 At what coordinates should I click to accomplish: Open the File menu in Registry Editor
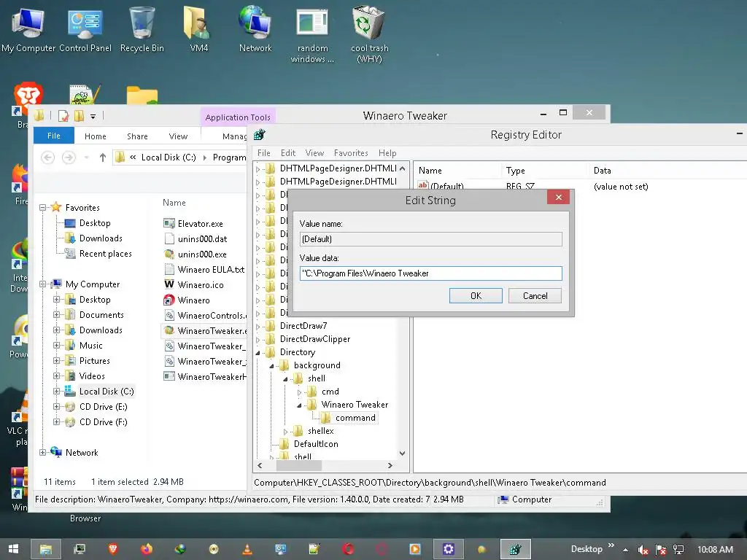(263, 153)
